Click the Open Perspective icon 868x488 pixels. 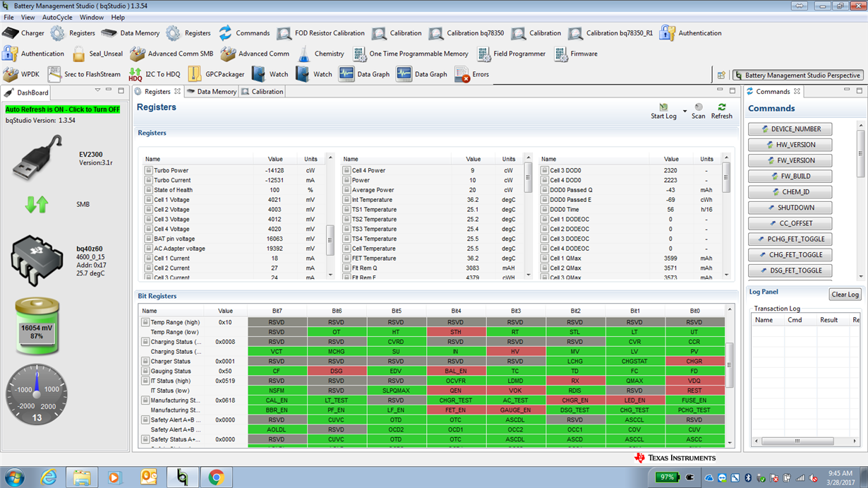point(721,76)
